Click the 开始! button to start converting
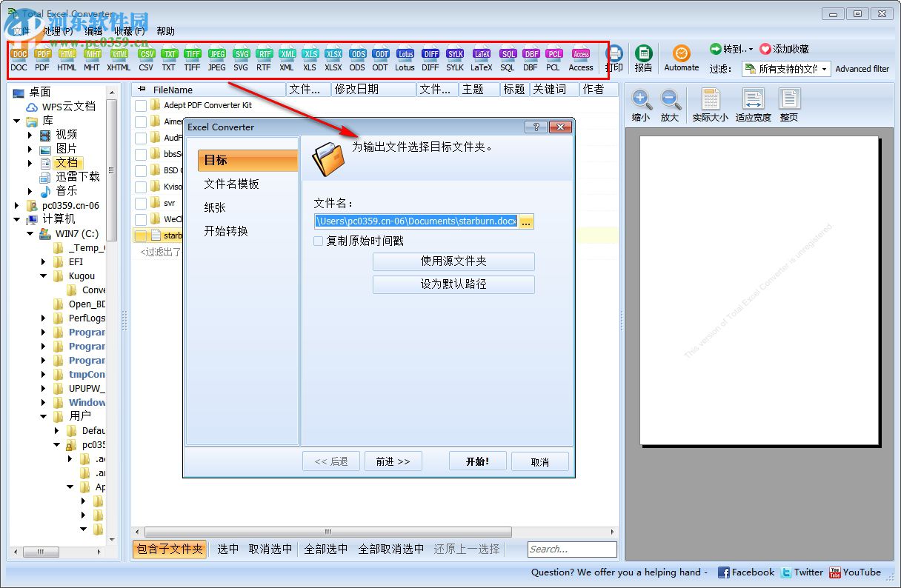 477,461
